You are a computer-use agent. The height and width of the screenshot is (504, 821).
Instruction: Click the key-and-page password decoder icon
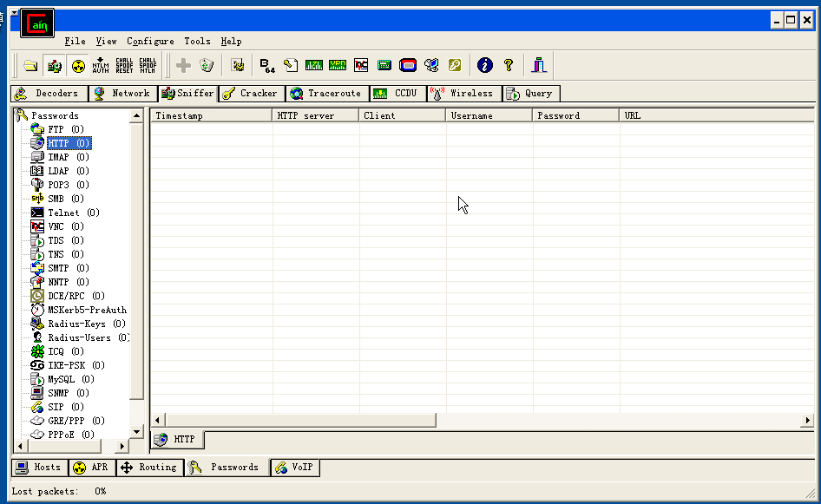click(x=291, y=65)
